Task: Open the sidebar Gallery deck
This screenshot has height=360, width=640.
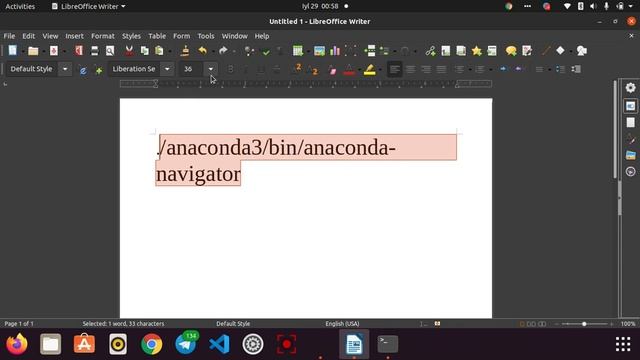Action: point(630,155)
